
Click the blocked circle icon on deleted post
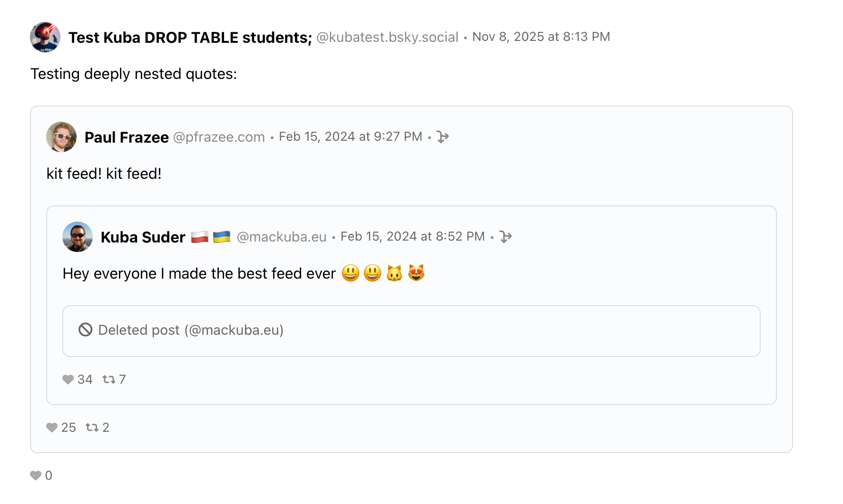point(86,330)
